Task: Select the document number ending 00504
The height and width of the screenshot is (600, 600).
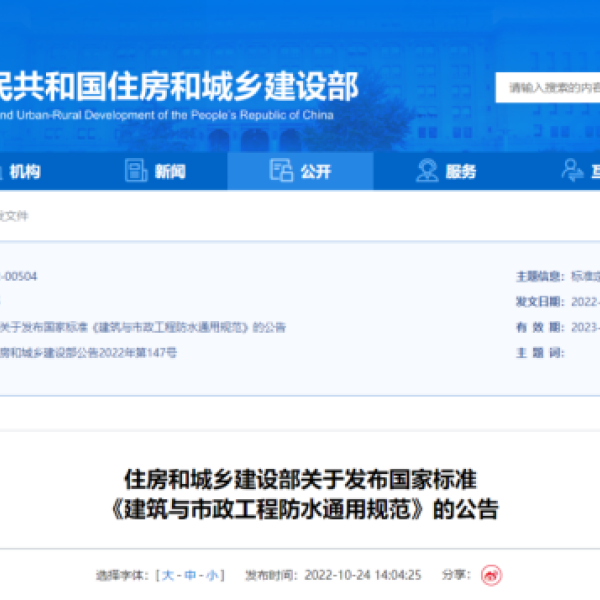Action: (18, 276)
